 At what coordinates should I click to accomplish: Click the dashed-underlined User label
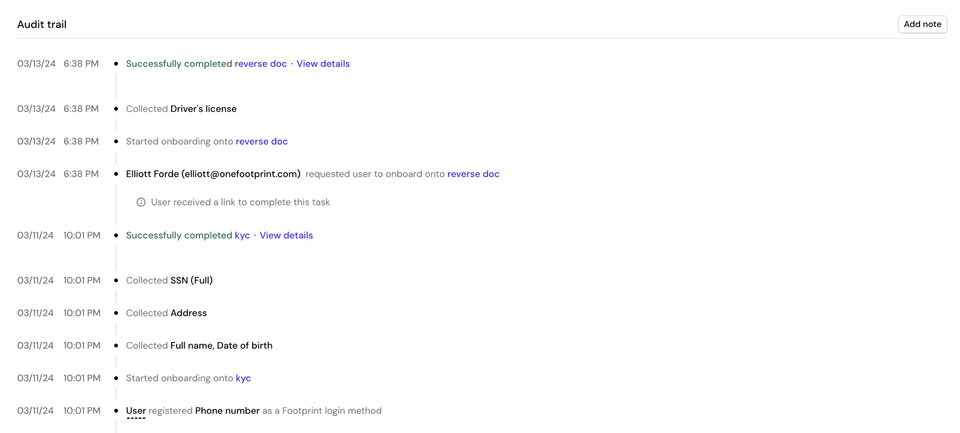[x=136, y=411]
